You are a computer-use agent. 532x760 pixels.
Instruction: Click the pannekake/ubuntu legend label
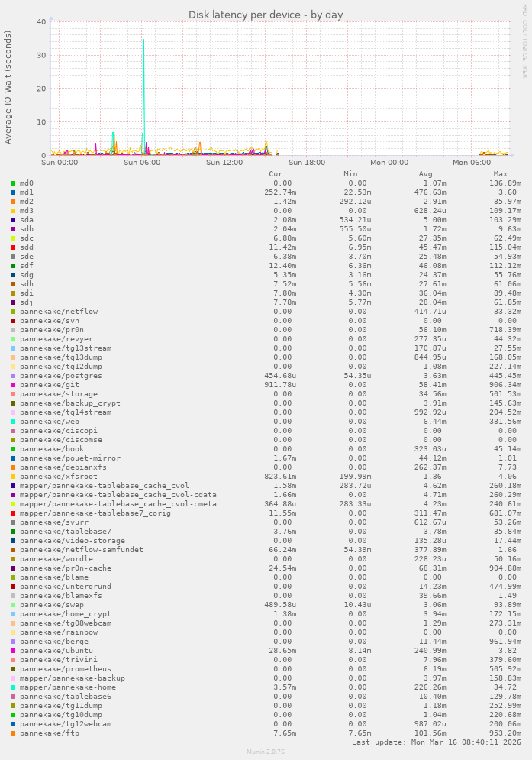point(56,651)
